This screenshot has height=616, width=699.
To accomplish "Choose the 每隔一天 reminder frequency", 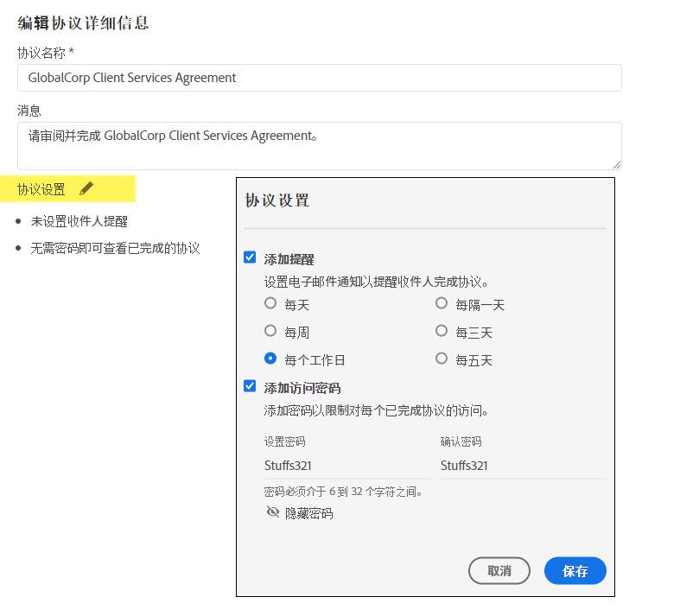I will [442, 303].
